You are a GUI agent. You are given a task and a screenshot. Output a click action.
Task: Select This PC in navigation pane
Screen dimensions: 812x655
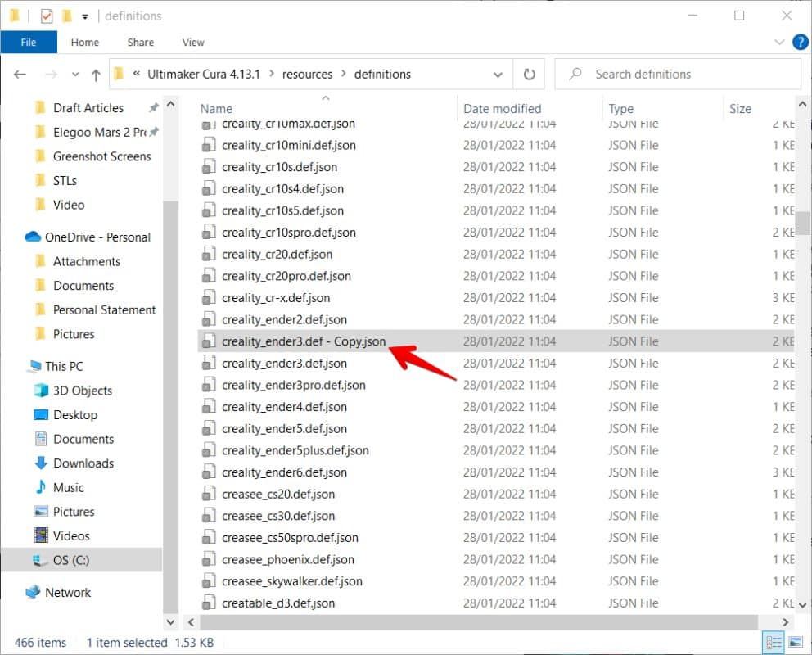coord(64,366)
